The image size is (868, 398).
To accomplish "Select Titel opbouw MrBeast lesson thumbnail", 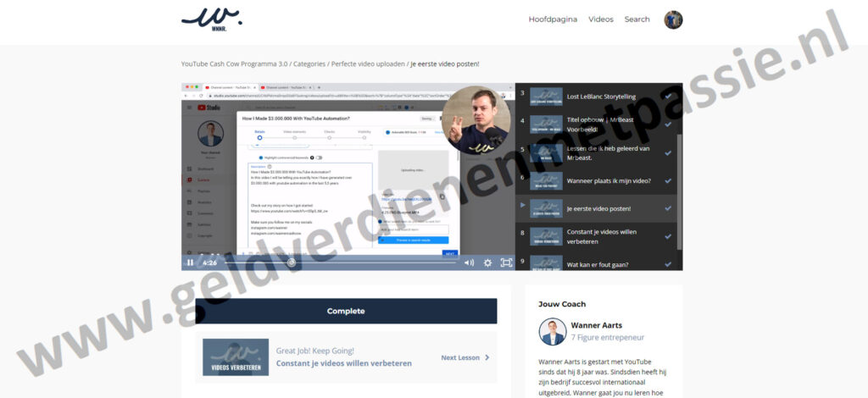I will 547,125.
